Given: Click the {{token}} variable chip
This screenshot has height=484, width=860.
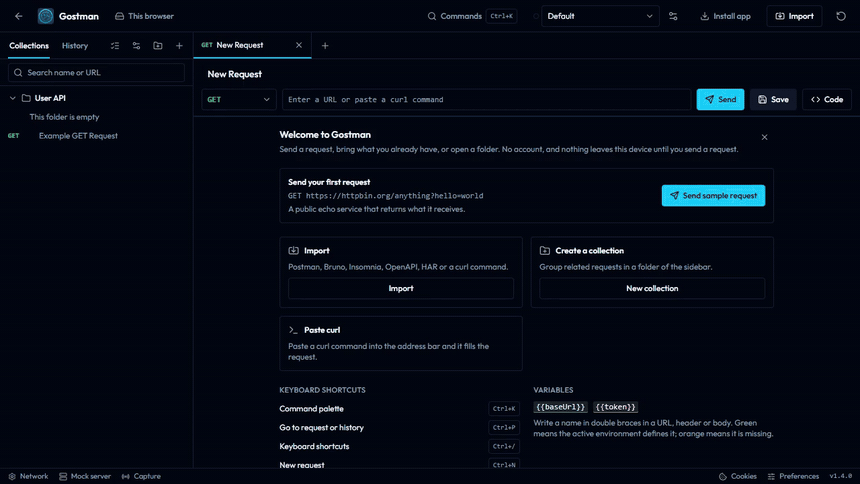Looking at the screenshot, I should click(x=615, y=407).
